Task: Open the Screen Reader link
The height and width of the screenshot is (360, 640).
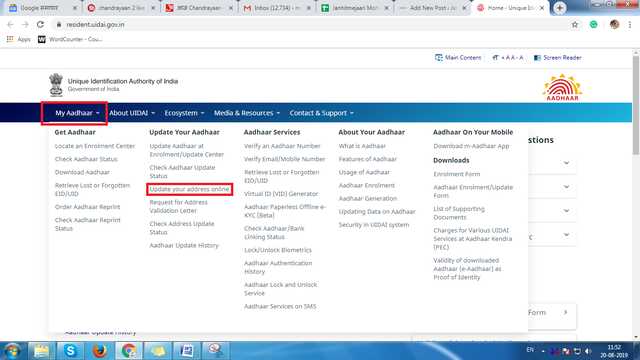Action: (558, 58)
